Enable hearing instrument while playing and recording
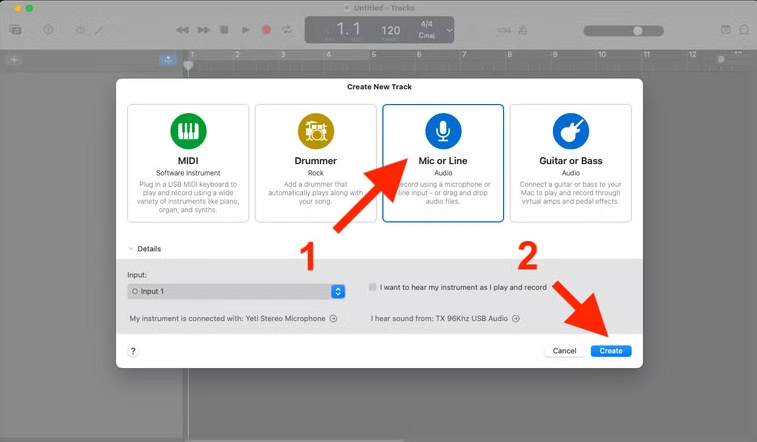Image resolution: width=757 pixels, height=442 pixels. click(373, 287)
